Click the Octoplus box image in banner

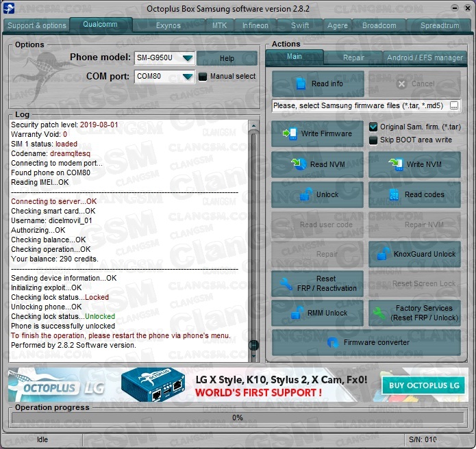tap(153, 385)
